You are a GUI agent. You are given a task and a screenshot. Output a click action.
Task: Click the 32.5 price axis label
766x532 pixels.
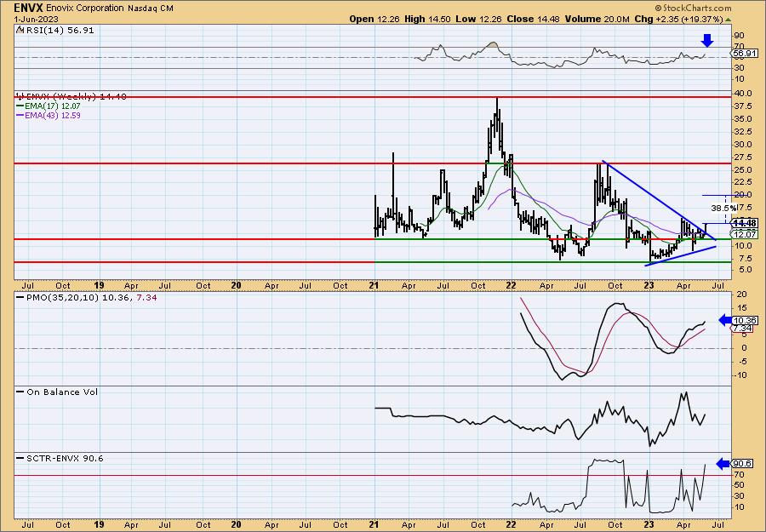click(x=743, y=132)
